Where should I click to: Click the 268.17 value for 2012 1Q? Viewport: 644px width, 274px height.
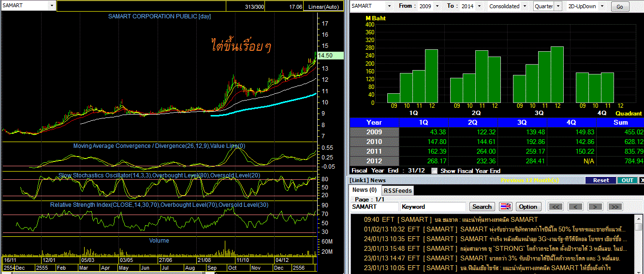tap(437, 161)
